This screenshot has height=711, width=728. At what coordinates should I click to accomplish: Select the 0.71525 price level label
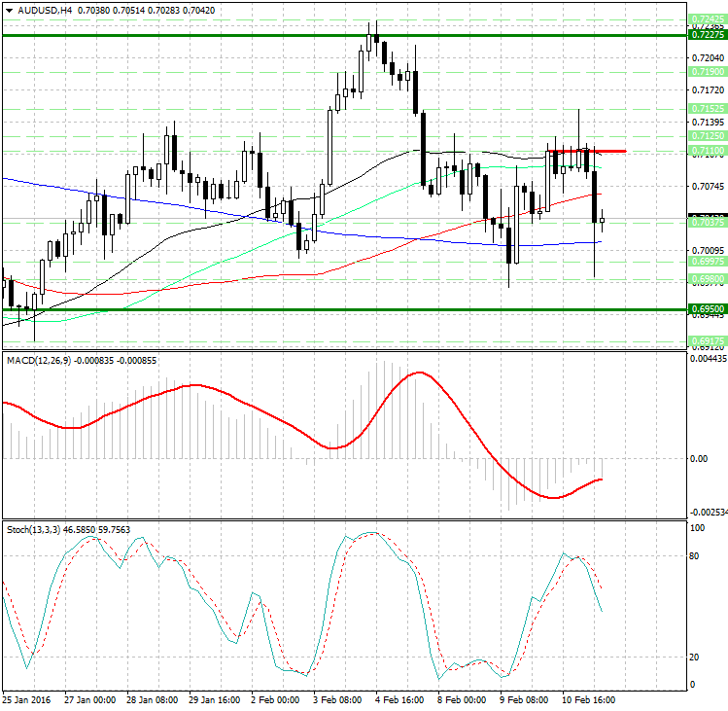(x=706, y=108)
